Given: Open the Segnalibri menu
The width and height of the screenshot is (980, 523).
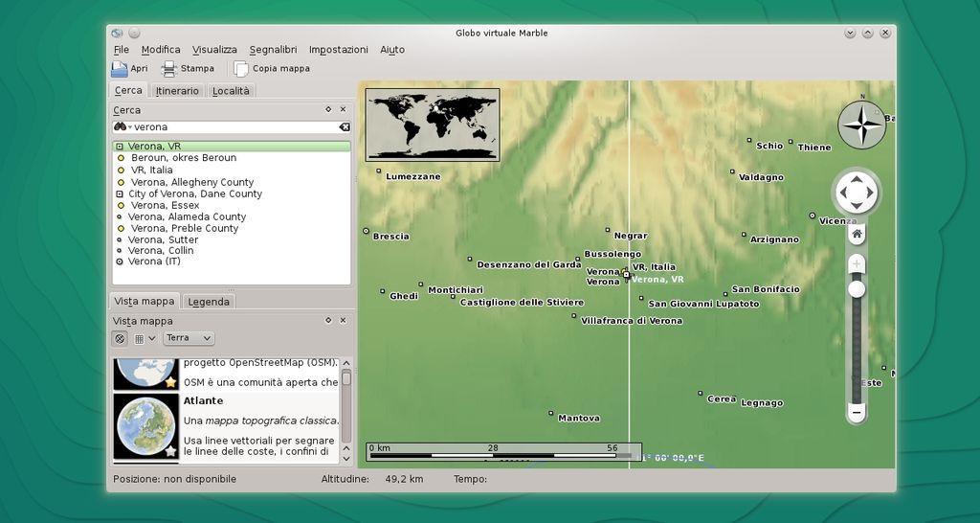Looking at the screenshot, I should tap(273, 50).
